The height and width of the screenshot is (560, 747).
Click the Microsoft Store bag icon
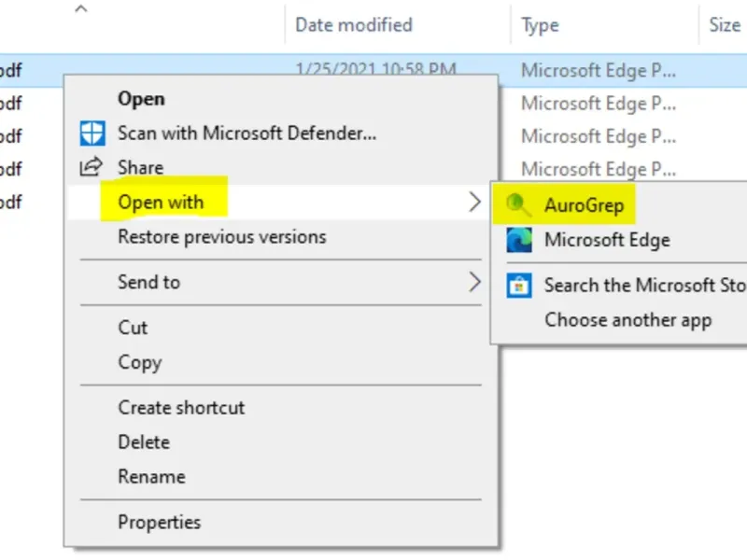tap(518, 285)
